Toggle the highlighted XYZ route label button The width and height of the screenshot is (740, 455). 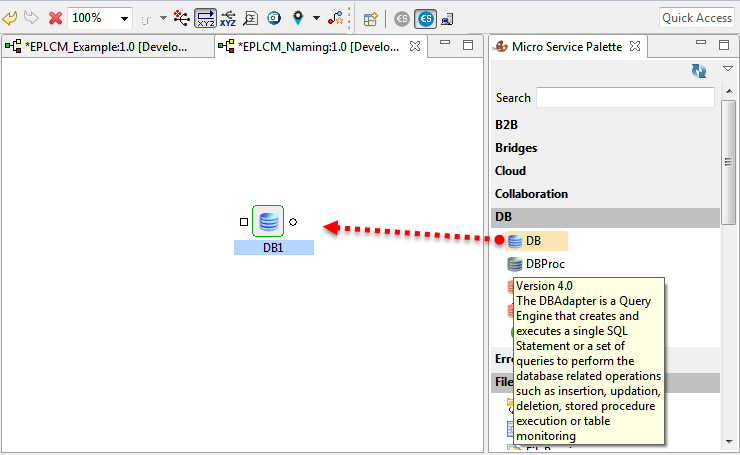[x=205, y=18]
